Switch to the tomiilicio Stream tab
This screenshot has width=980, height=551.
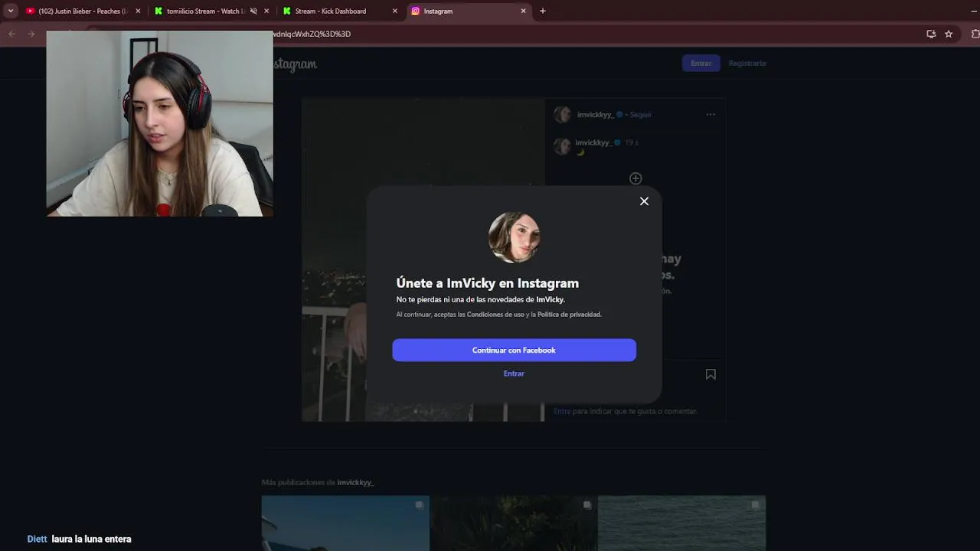(205, 11)
